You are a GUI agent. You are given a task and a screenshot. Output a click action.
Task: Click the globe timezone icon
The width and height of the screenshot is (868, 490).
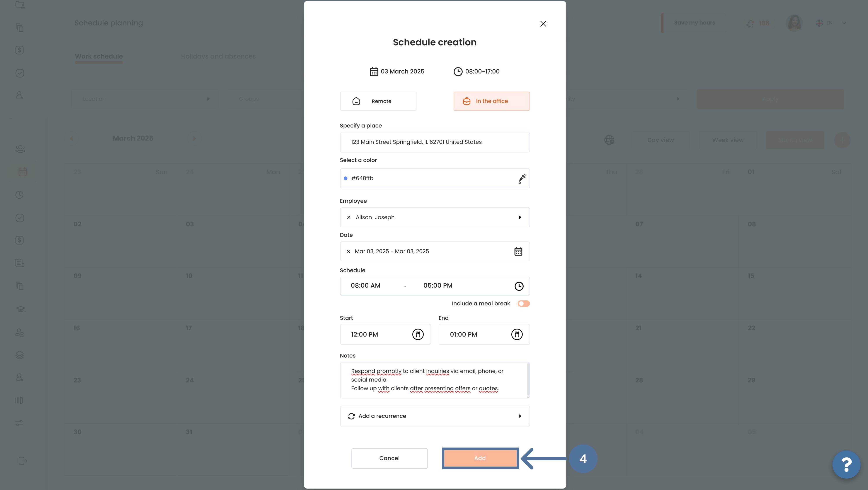point(609,140)
